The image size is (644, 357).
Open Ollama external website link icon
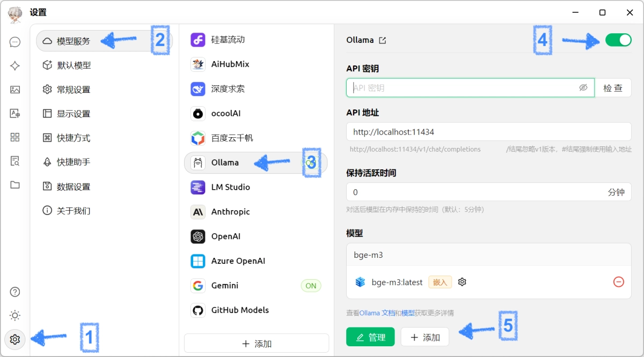(383, 40)
